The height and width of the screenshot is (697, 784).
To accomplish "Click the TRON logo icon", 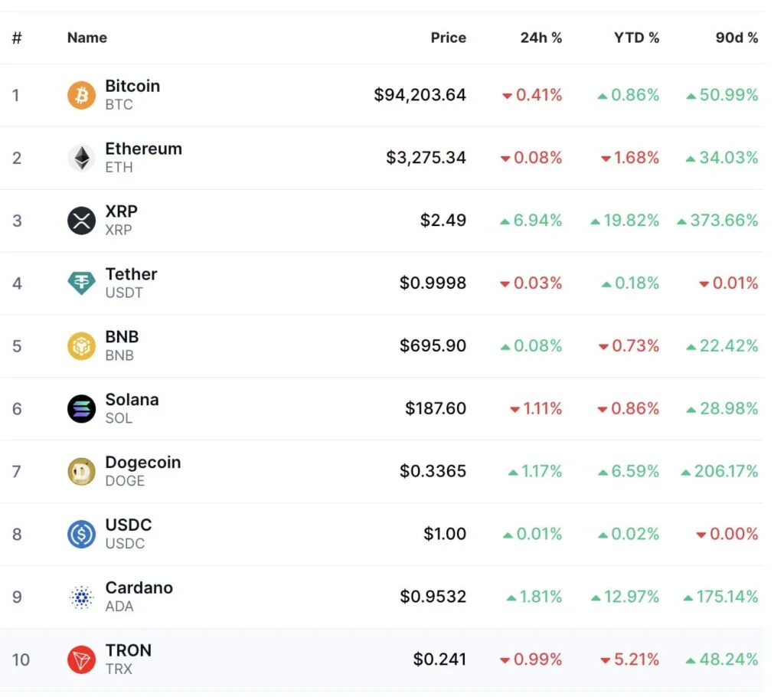I will (x=80, y=659).
